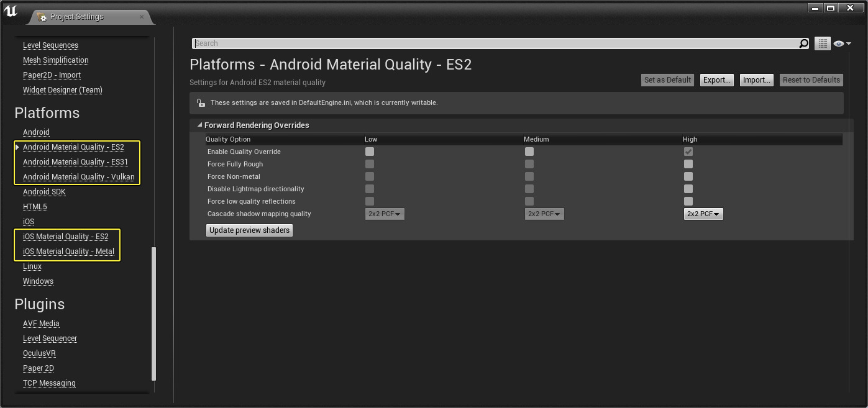Screen dimensions: 868x408
Task: Check Disable Lightmap directionality under High
Action: coord(688,189)
